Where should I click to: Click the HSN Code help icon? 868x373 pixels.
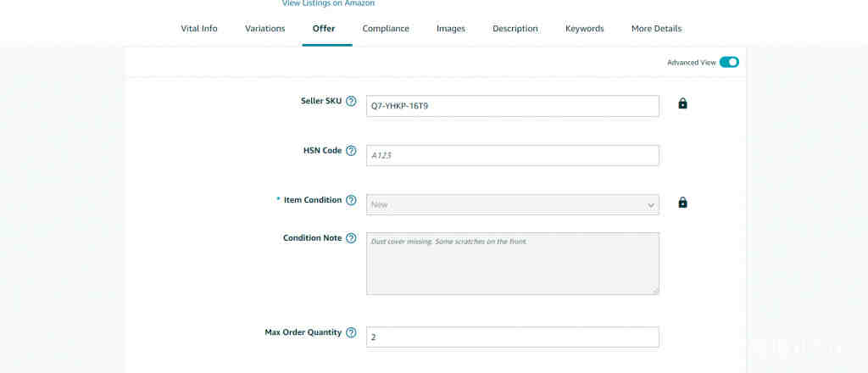[x=351, y=151]
